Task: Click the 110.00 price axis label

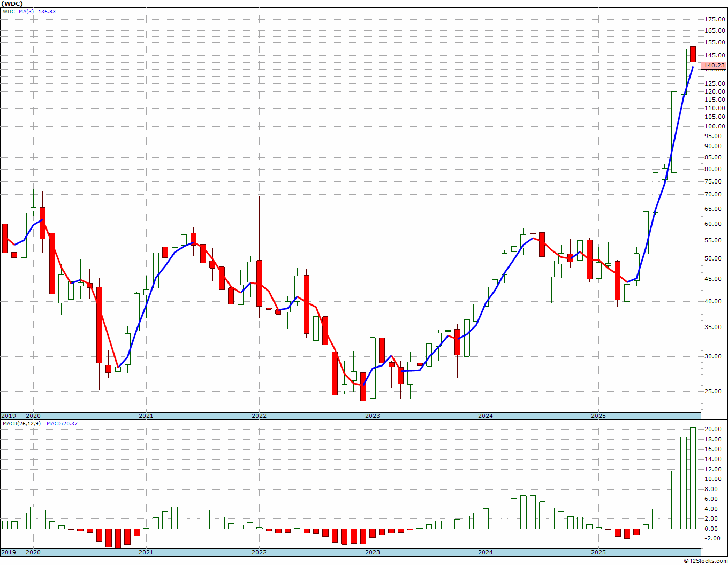Action: pos(715,108)
